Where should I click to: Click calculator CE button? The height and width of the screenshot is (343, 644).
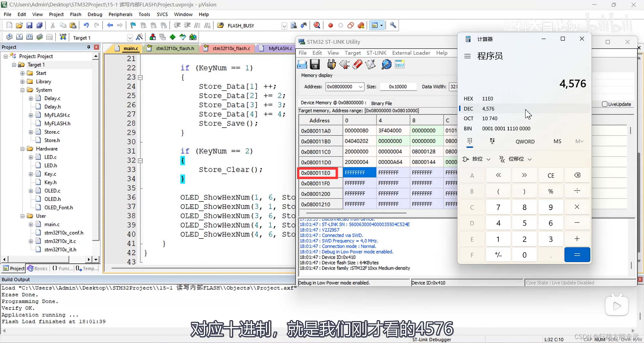click(551, 175)
